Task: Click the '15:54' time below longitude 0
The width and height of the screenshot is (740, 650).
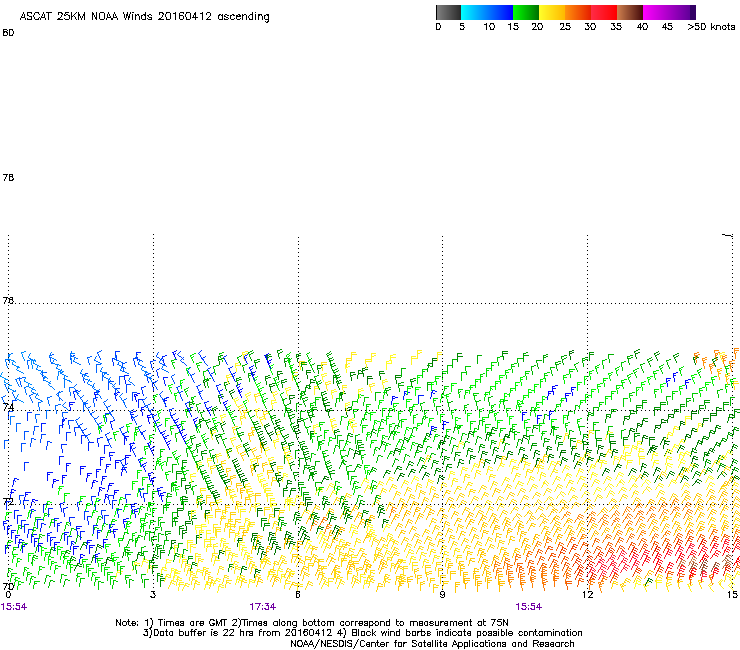Action: coord(14,607)
